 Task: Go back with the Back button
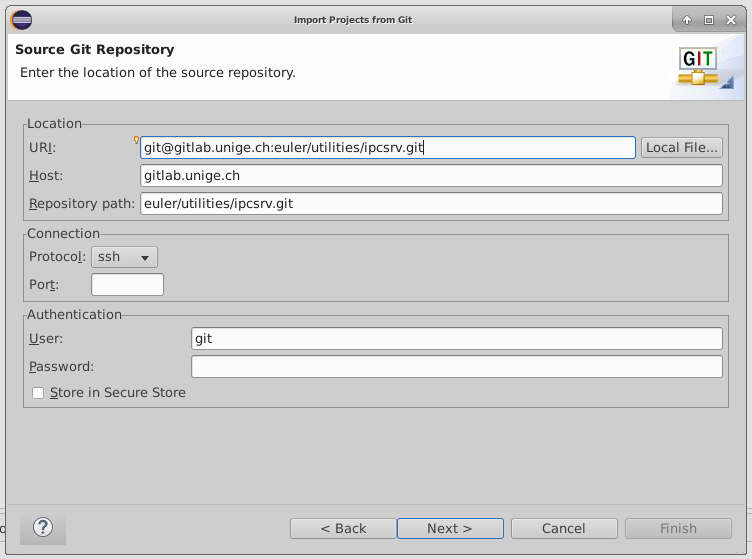(x=343, y=528)
